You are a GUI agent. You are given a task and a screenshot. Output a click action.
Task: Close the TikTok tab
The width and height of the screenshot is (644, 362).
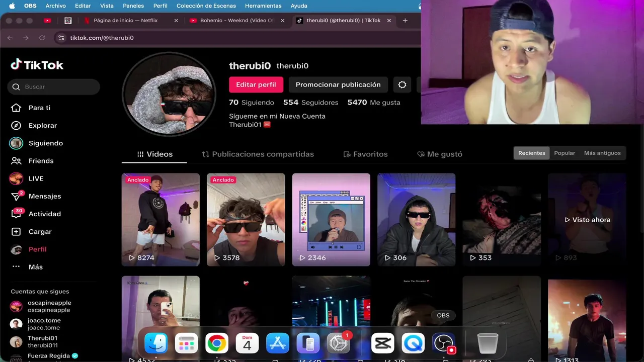pyautogui.click(x=389, y=21)
